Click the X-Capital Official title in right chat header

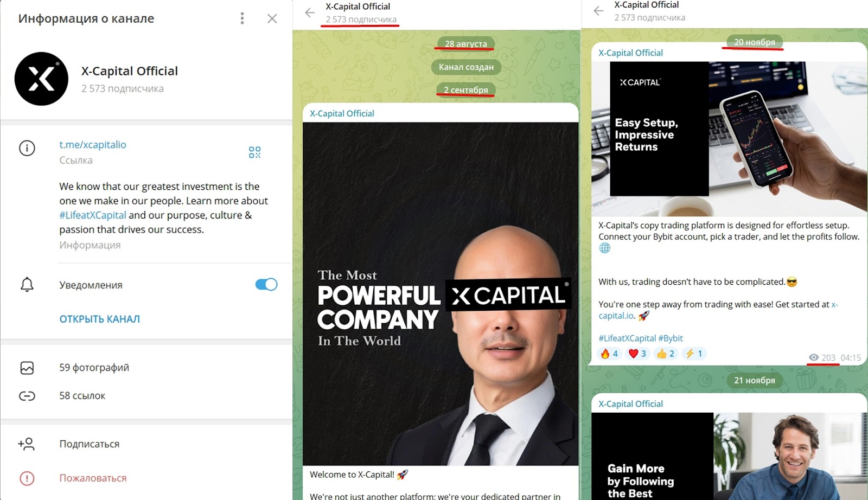tap(647, 5)
